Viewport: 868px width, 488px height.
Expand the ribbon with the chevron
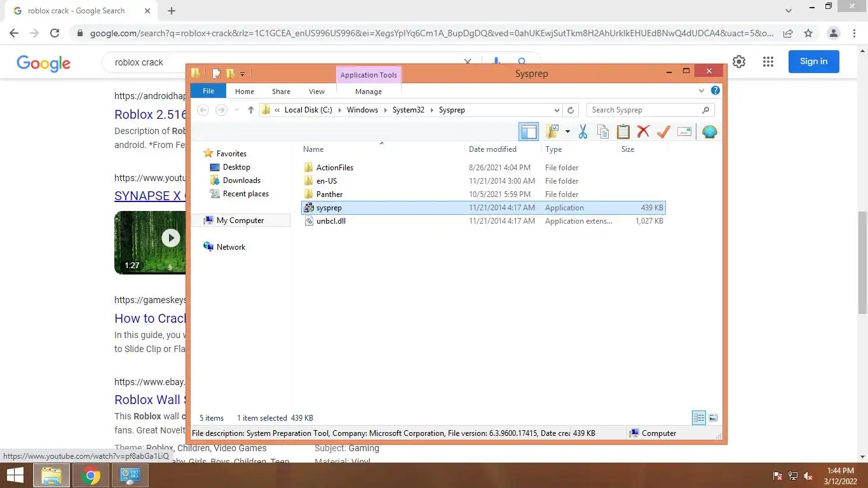701,91
